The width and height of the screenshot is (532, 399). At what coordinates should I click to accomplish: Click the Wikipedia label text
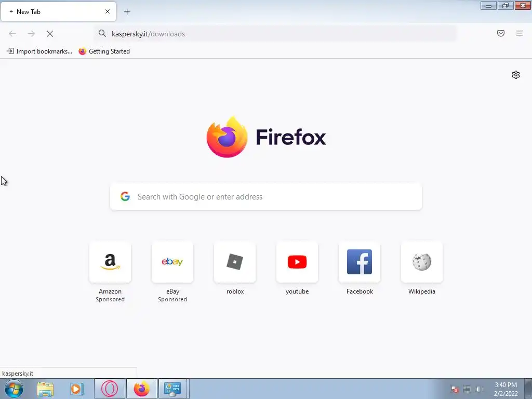422,291
